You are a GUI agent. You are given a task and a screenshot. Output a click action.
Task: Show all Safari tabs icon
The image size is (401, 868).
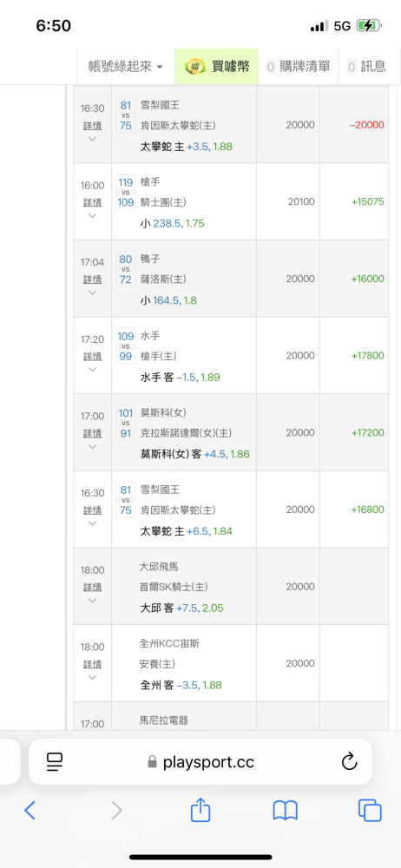[x=370, y=811]
